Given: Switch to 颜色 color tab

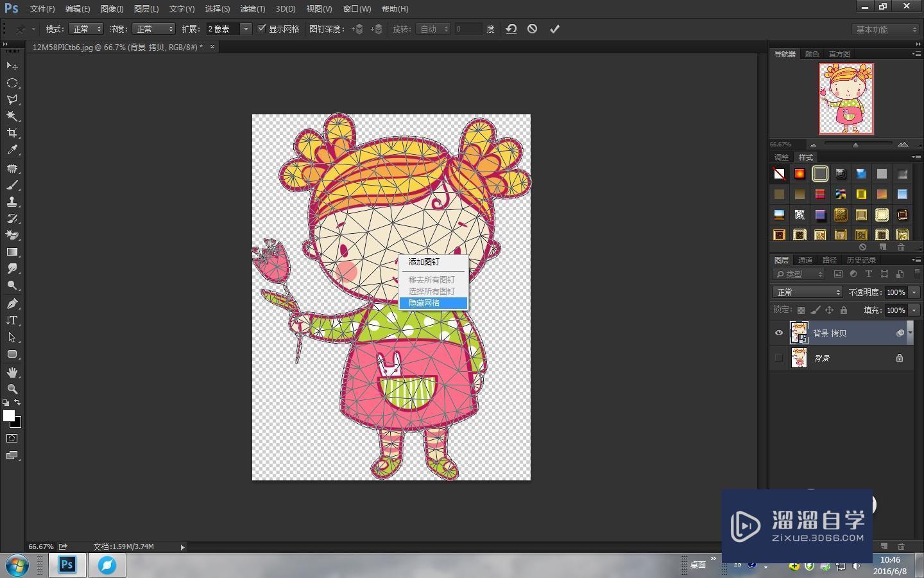Looking at the screenshot, I should pyautogui.click(x=812, y=54).
